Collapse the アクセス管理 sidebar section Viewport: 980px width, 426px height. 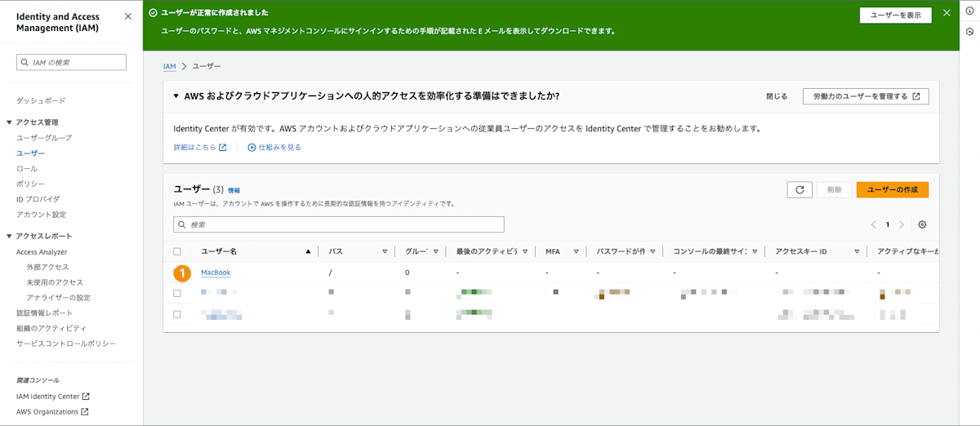coord(11,122)
